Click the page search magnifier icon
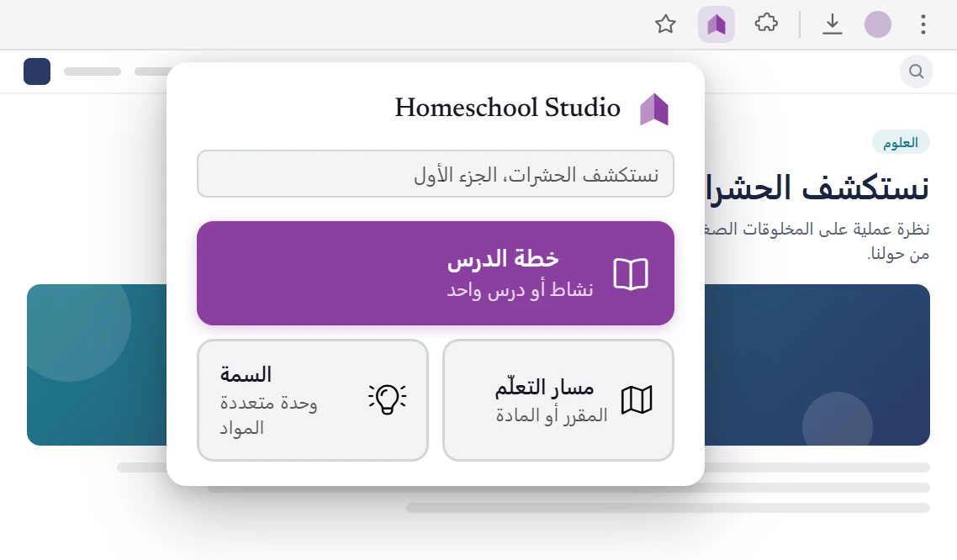Viewport: 957px width, 560px height. (916, 71)
